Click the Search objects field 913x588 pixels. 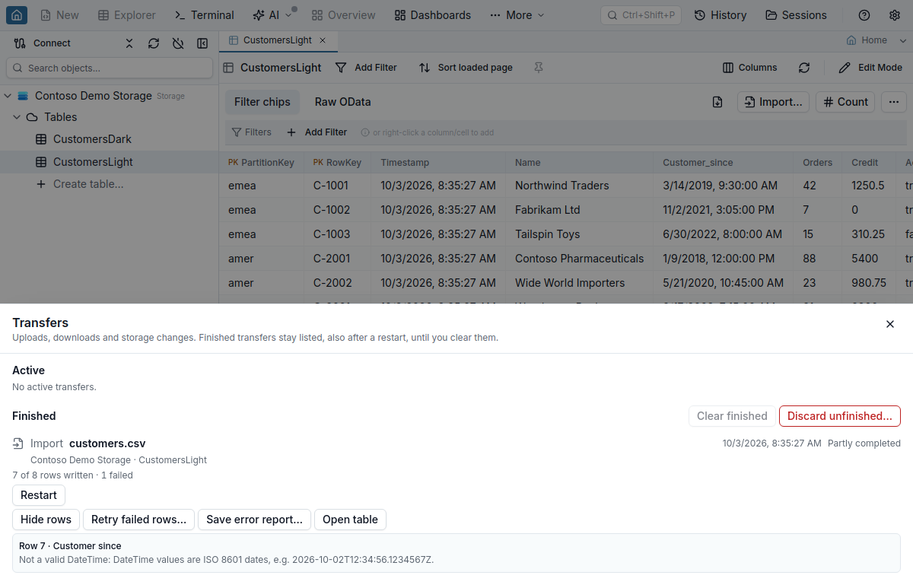click(110, 68)
